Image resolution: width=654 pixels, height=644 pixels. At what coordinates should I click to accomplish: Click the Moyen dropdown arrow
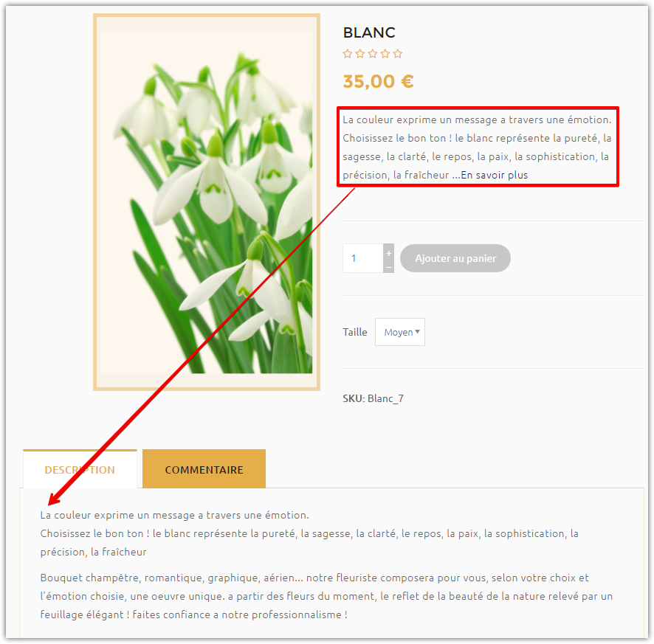pos(417,332)
